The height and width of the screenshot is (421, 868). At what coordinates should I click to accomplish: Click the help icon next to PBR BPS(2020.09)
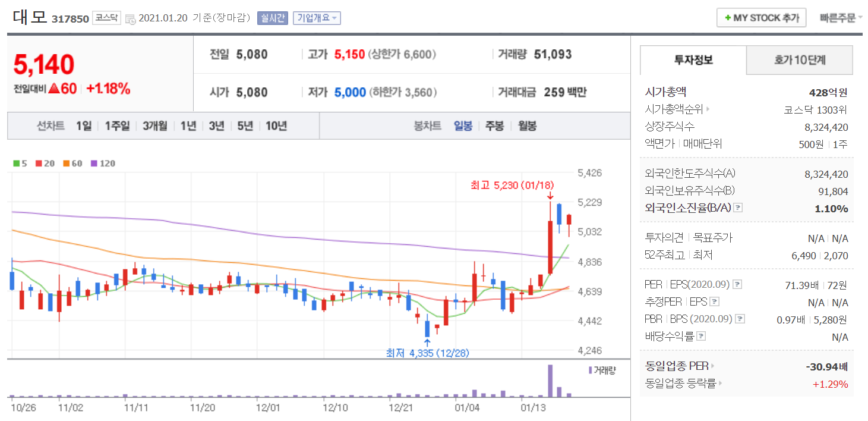tap(740, 319)
